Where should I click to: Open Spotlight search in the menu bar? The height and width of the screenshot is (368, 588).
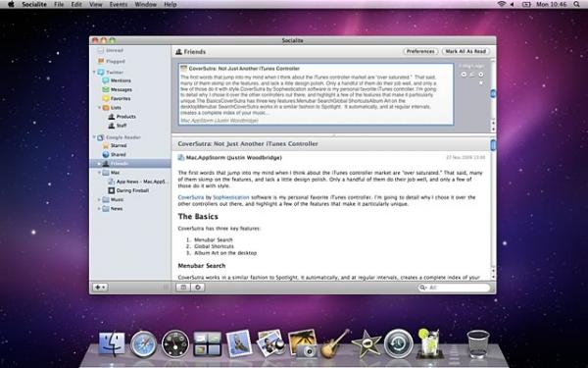click(x=577, y=4)
